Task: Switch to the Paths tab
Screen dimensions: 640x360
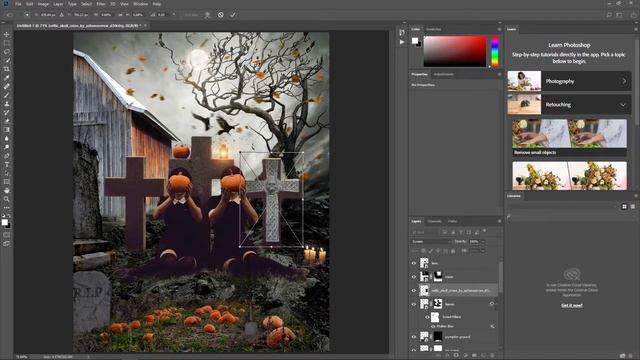Action: [x=453, y=221]
